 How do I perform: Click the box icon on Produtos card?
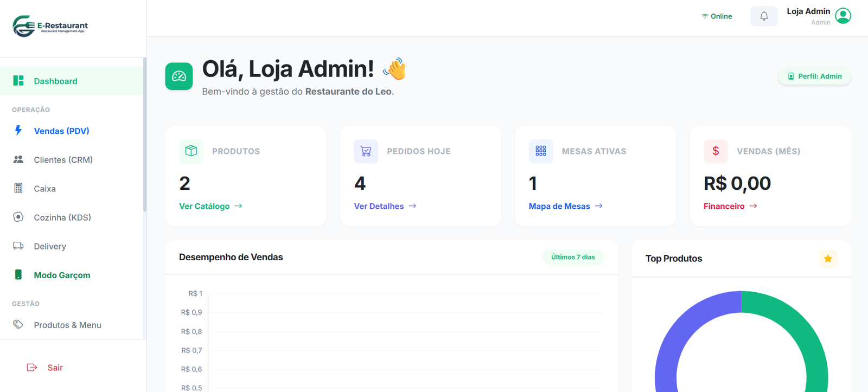[191, 151]
